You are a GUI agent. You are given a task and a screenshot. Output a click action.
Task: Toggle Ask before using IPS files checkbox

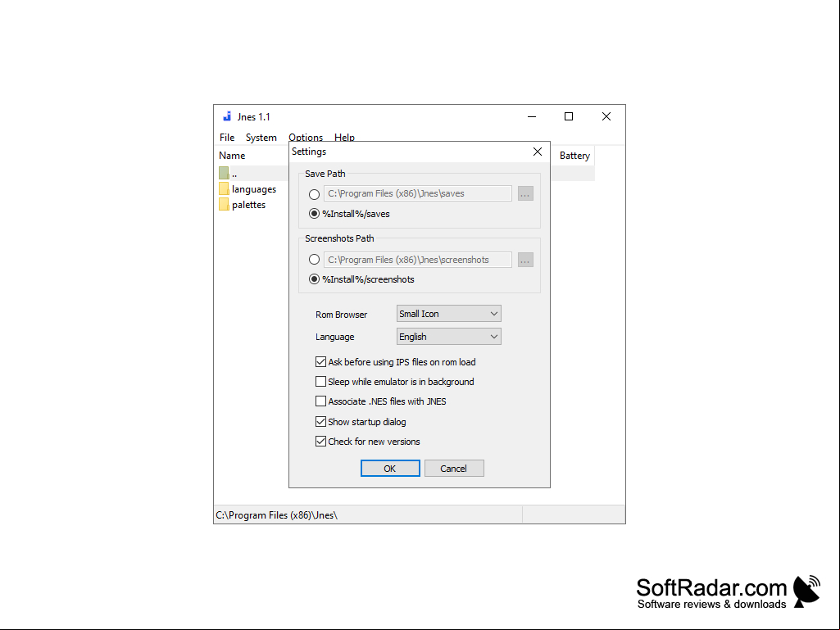point(320,362)
